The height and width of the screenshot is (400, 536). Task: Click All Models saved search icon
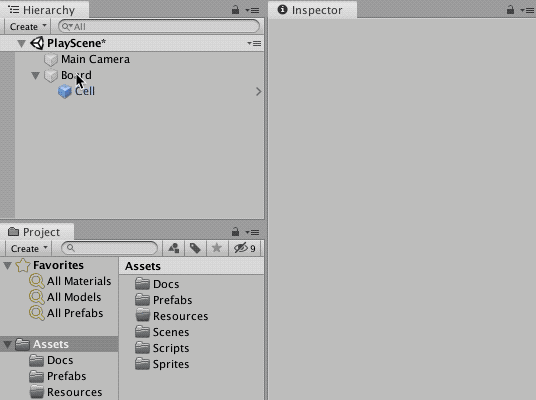pos(37,297)
